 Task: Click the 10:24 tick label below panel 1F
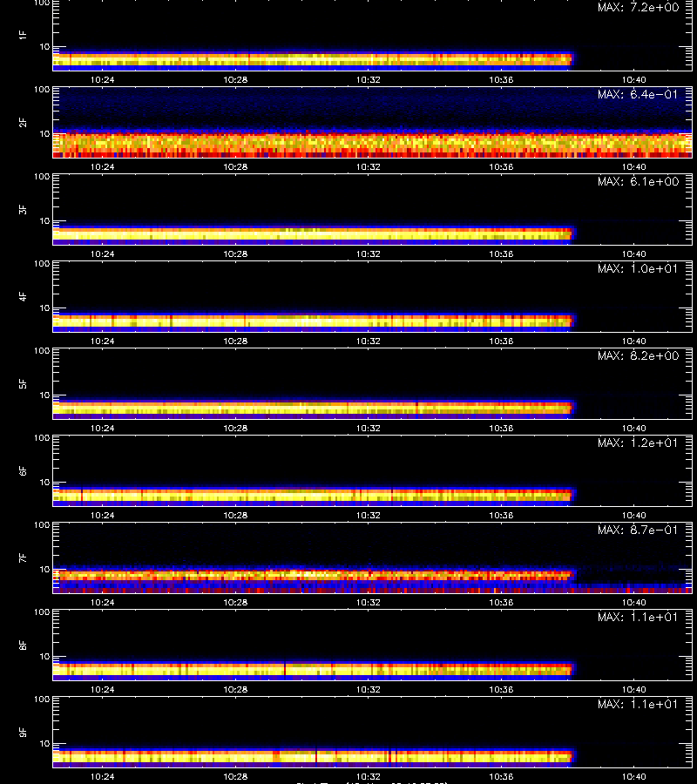103,79
